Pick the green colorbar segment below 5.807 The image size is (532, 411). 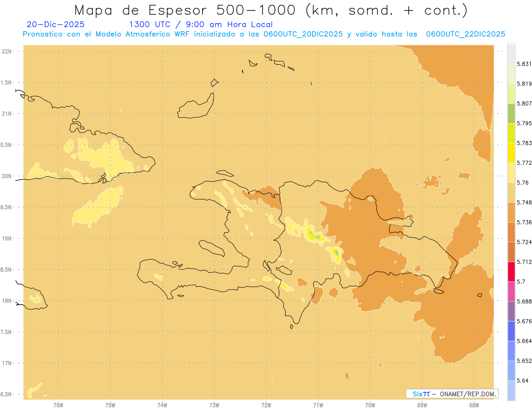click(x=511, y=113)
